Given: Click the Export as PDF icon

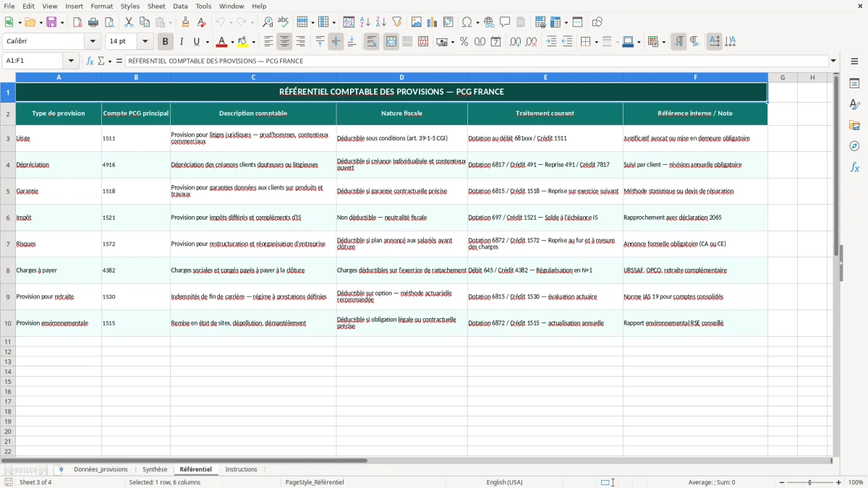Looking at the screenshot, I should 77,22.
